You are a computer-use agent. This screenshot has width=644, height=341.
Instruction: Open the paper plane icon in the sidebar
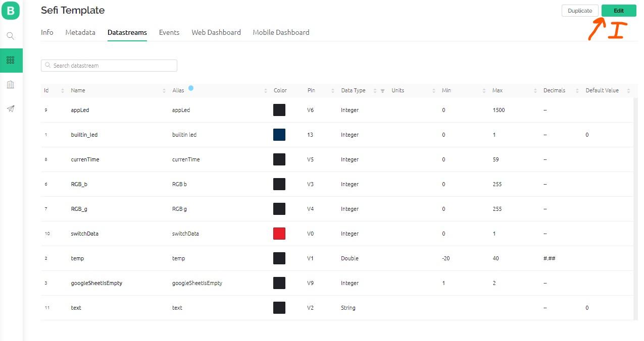pyautogui.click(x=11, y=108)
